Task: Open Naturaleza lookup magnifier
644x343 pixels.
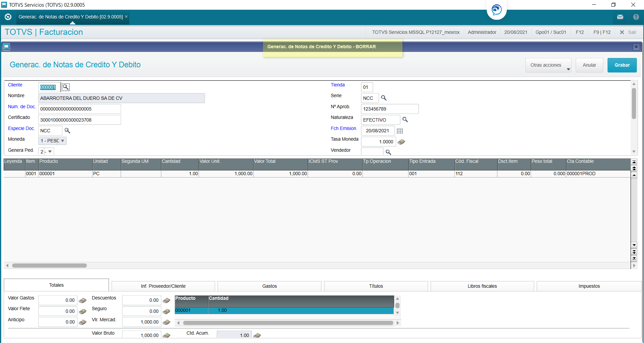Action: [x=405, y=120]
